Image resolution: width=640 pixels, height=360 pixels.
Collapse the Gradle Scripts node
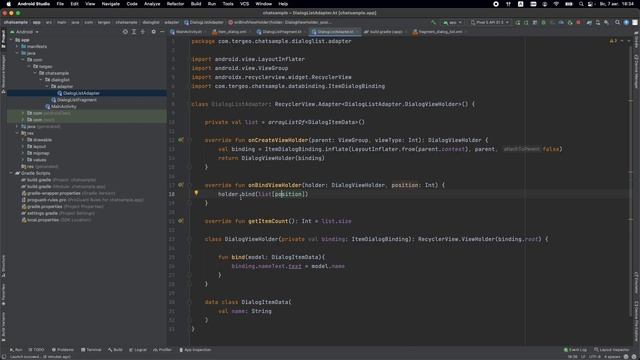coord(11,173)
